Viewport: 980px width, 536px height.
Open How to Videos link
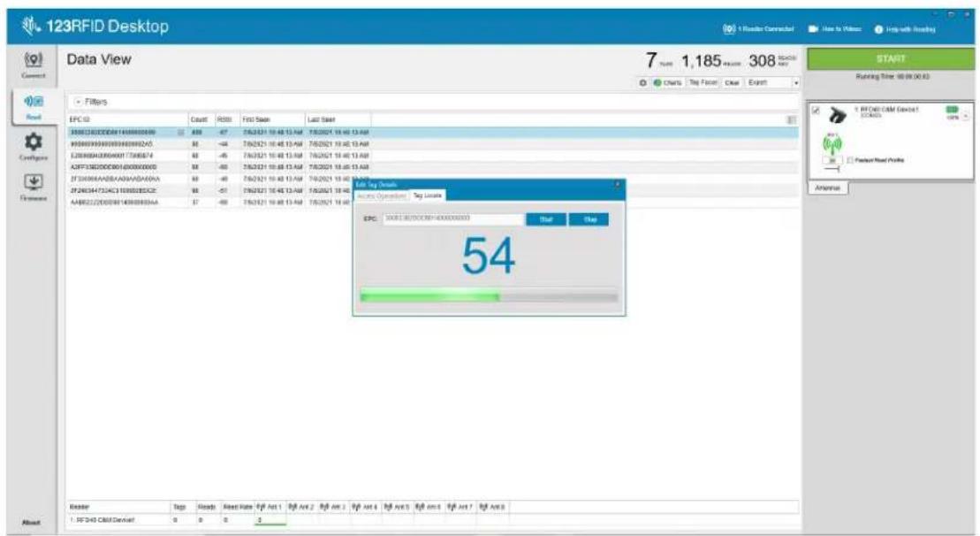pyautogui.click(x=834, y=29)
